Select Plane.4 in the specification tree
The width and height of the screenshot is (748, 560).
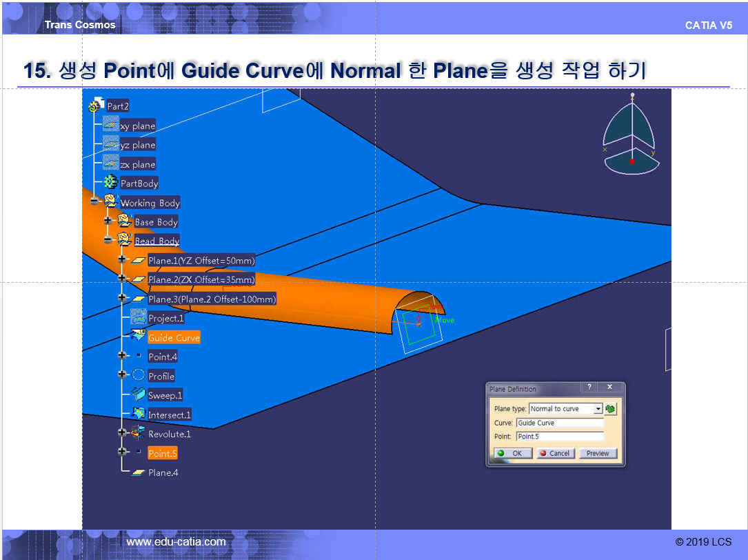163,472
